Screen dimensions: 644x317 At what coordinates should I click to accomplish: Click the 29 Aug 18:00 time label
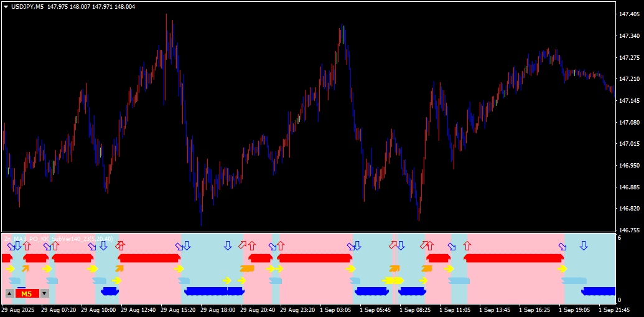pyautogui.click(x=218, y=310)
